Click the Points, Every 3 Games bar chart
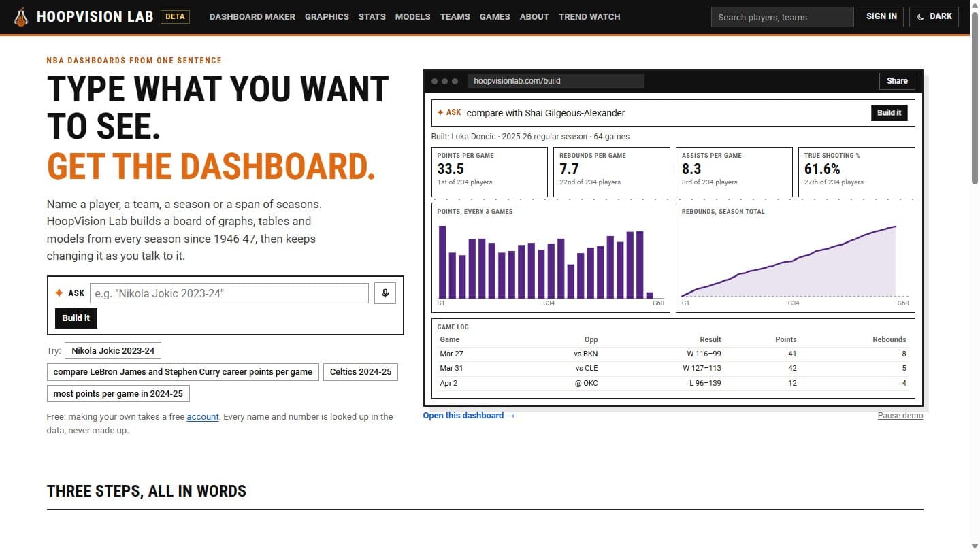 tap(551, 258)
